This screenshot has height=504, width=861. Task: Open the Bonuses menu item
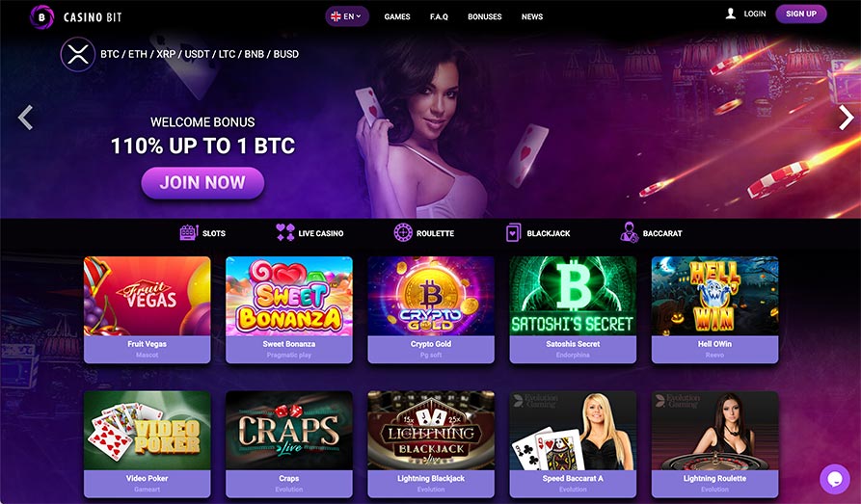pyautogui.click(x=484, y=16)
